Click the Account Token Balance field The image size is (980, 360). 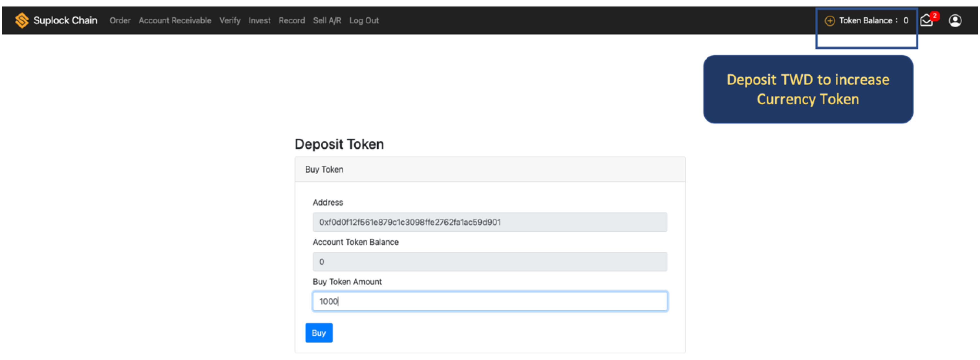coord(490,262)
